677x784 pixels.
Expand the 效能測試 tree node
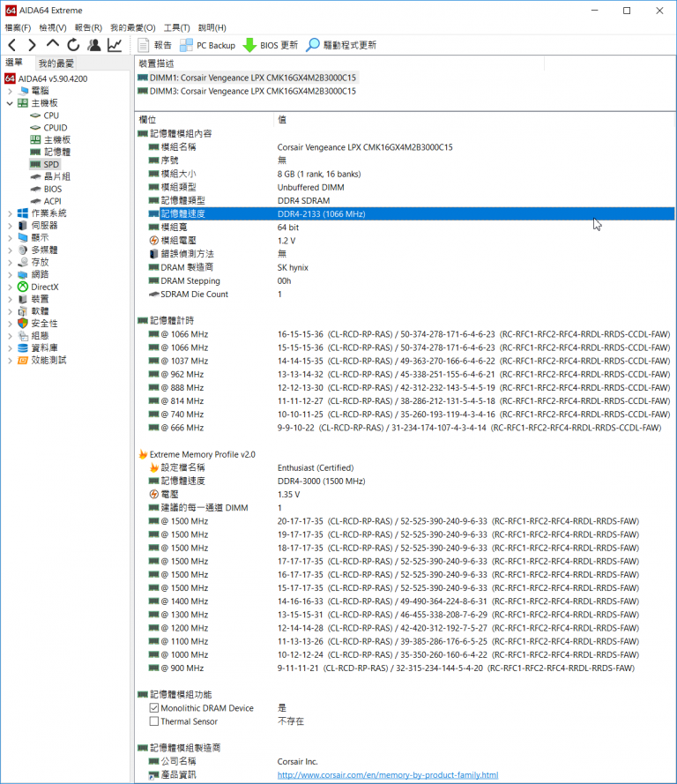[x=10, y=361]
